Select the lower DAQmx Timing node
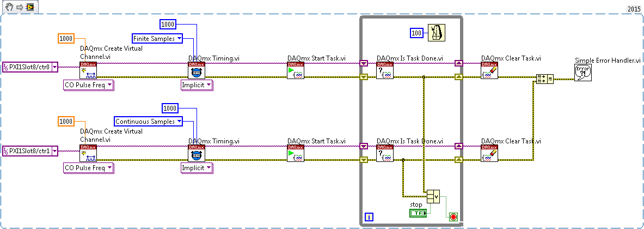This screenshot has width=644, height=229. pos(197,153)
